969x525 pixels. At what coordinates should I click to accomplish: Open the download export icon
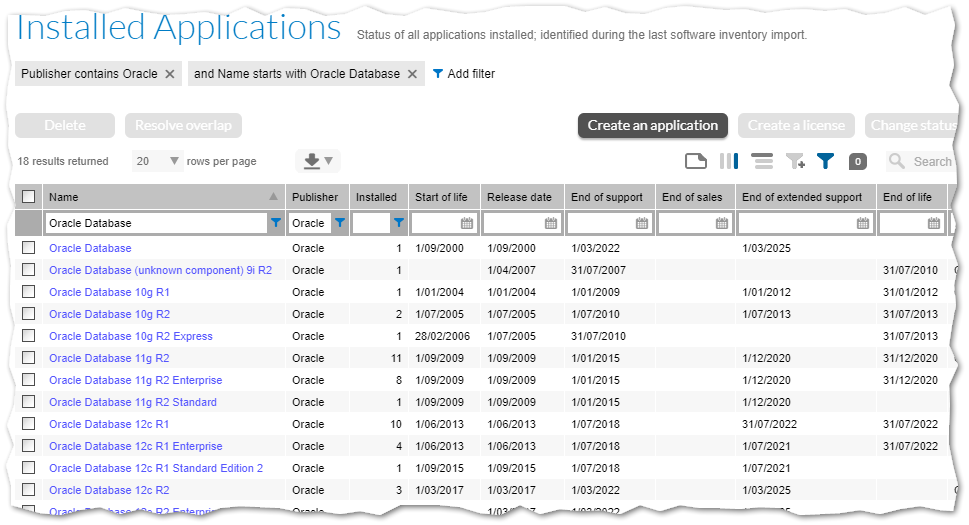point(311,161)
